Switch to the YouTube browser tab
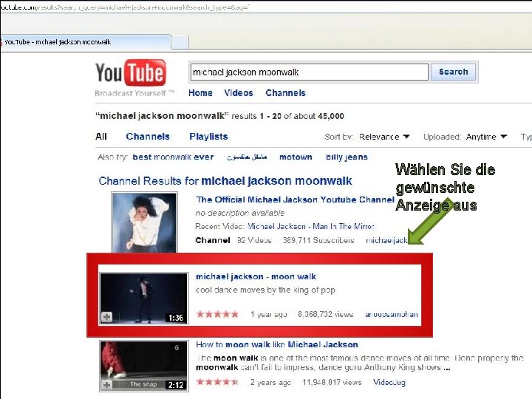Image resolution: width=532 pixels, height=399 pixels. (x=85, y=42)
